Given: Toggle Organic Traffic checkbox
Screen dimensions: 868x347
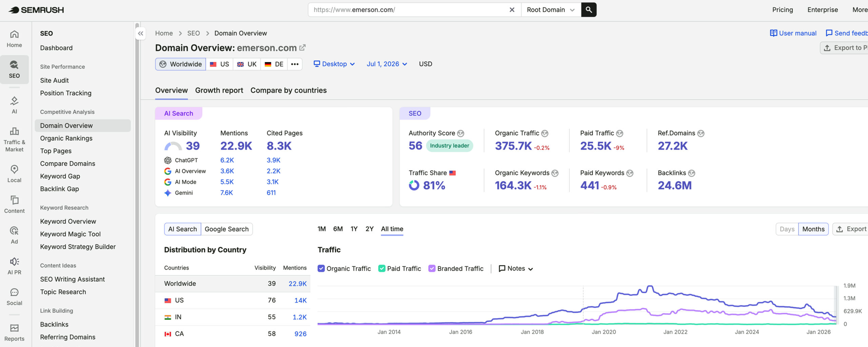Looking at the screenshot, I should [x=321, y=269].
